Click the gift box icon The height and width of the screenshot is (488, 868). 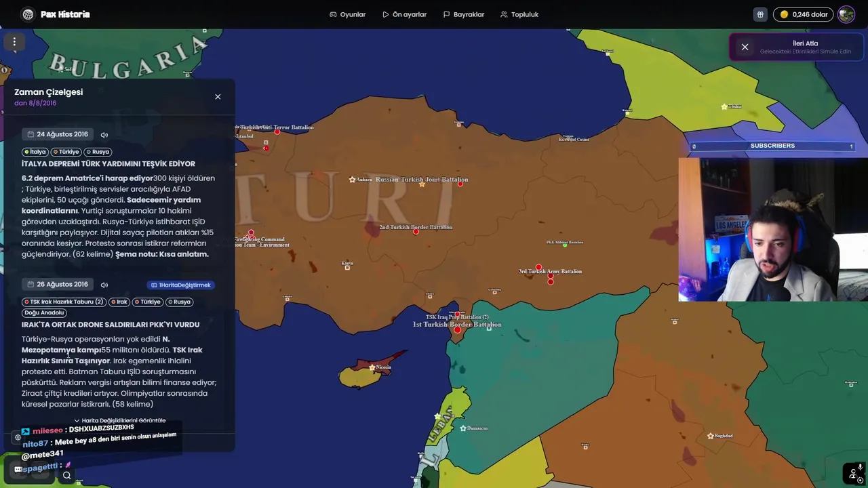click(760, 14)
